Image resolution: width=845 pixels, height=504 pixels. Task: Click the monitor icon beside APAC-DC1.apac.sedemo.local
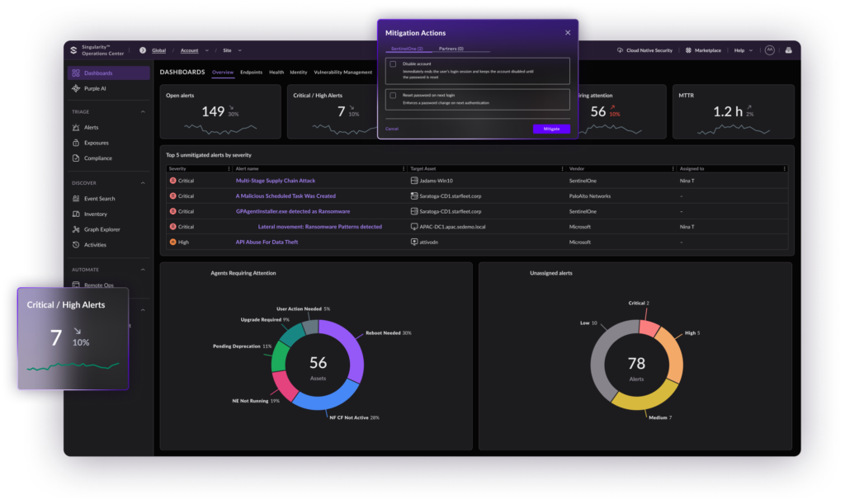(414, 227)
